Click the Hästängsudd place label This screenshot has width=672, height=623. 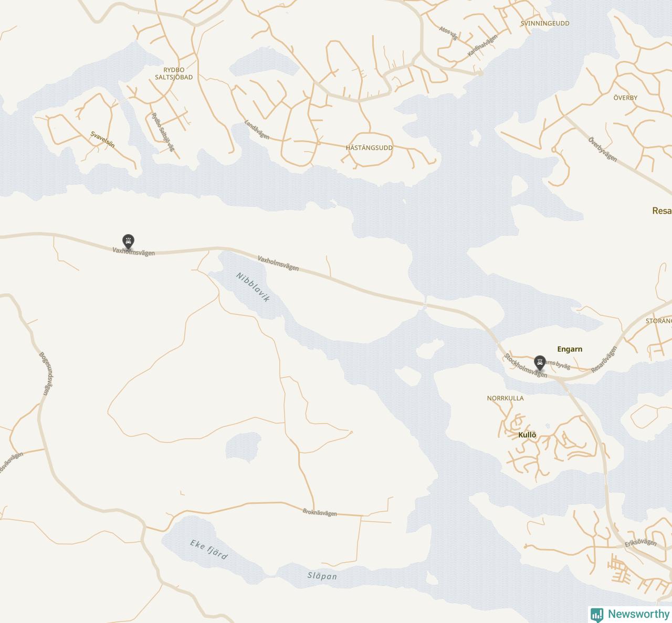click(369, 148)
